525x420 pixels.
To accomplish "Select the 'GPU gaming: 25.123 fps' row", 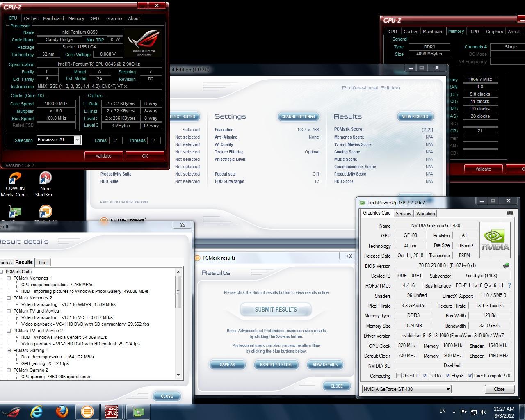I will (45, 363).
